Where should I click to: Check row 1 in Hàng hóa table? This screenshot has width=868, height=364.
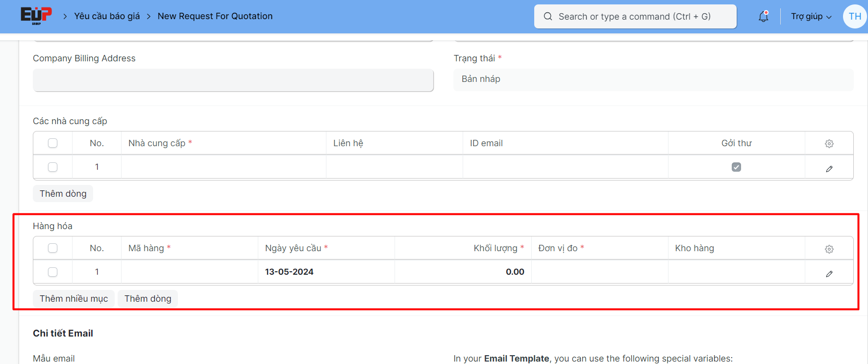[53, 272]
